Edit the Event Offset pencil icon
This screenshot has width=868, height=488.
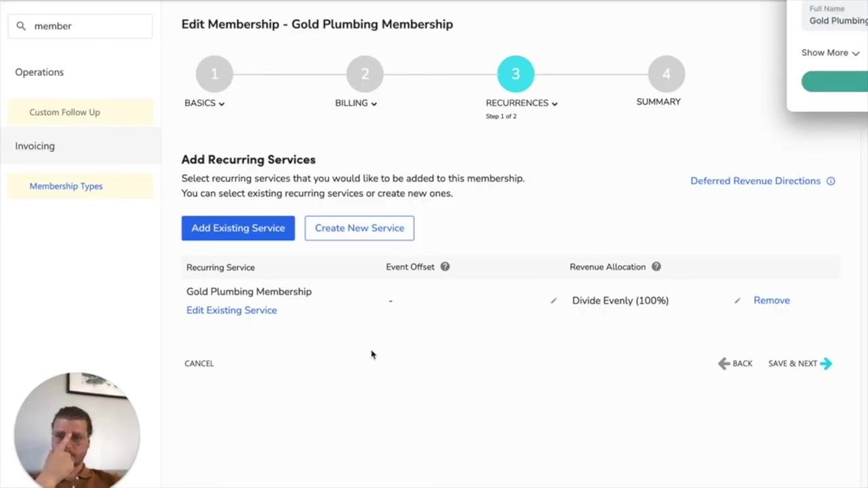pyautogui.click(x=553, y=300)
